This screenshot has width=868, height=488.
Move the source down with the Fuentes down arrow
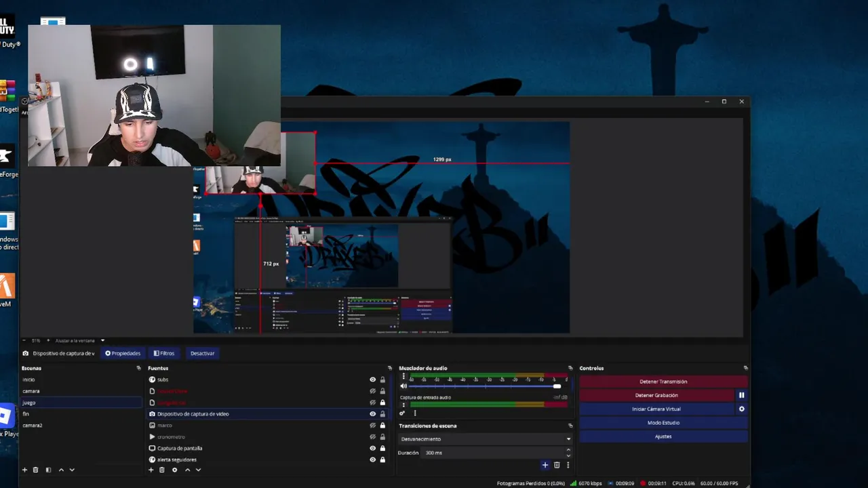pos(198,470)
